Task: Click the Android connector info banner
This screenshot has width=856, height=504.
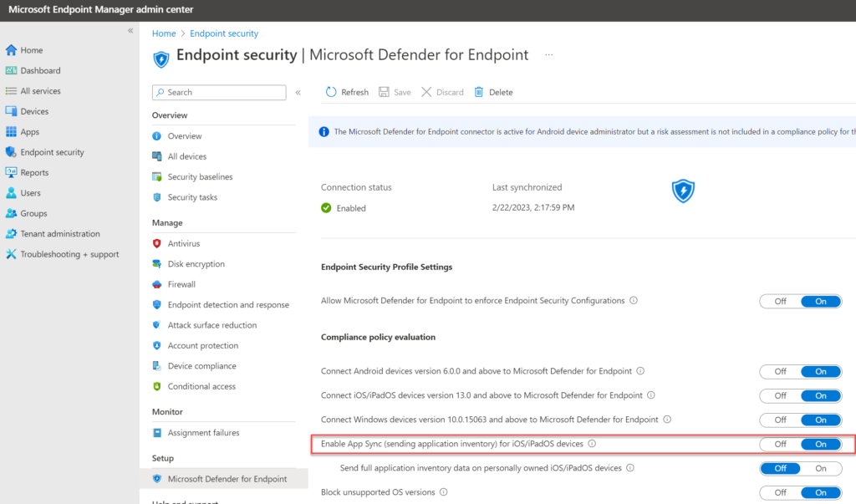Action: pos(582,131)
